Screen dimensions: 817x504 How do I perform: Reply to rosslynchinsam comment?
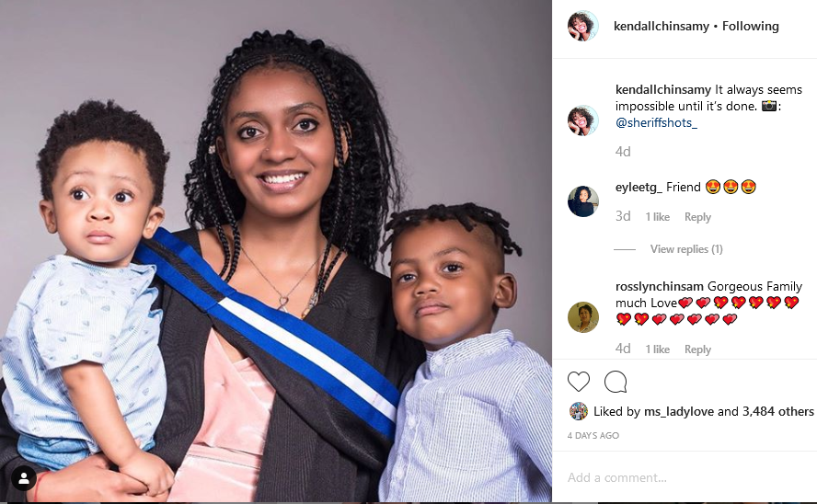point(697,349)
